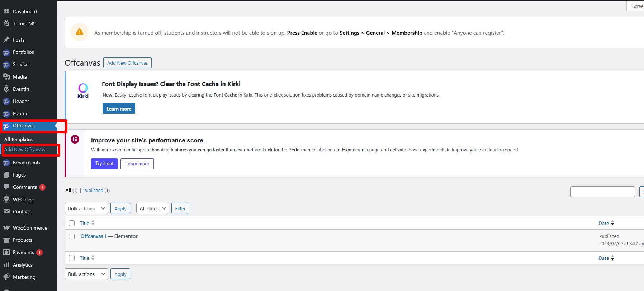Click Kirki Learn more blue button

coord(119,109)
